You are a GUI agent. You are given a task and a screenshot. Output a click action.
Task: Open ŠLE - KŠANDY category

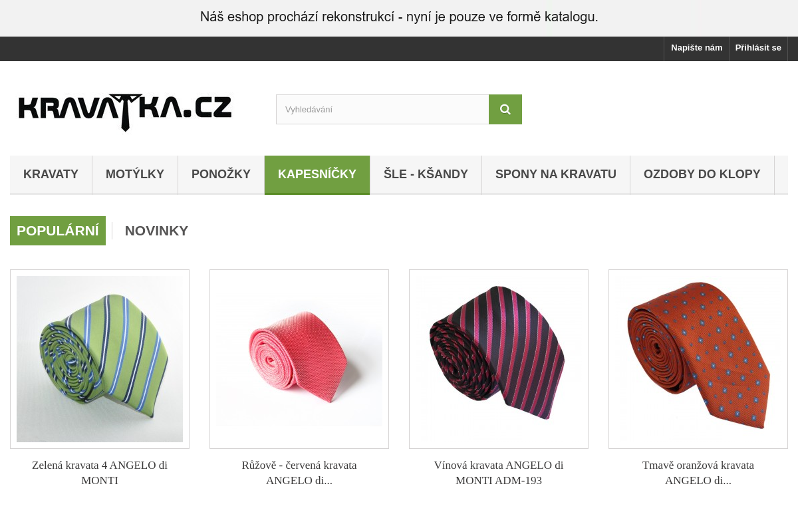tap(426, 174)
